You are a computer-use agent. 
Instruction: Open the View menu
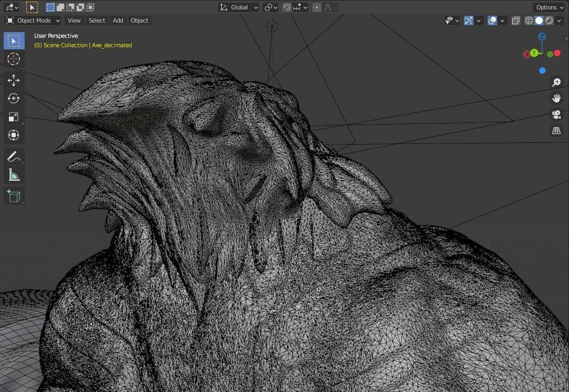coord(74,20)
